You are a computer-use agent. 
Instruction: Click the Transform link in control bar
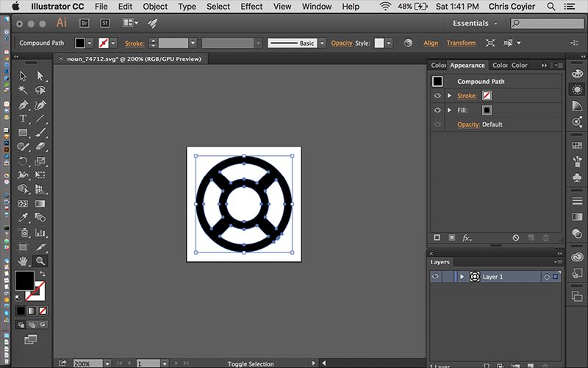click(461, 43)
